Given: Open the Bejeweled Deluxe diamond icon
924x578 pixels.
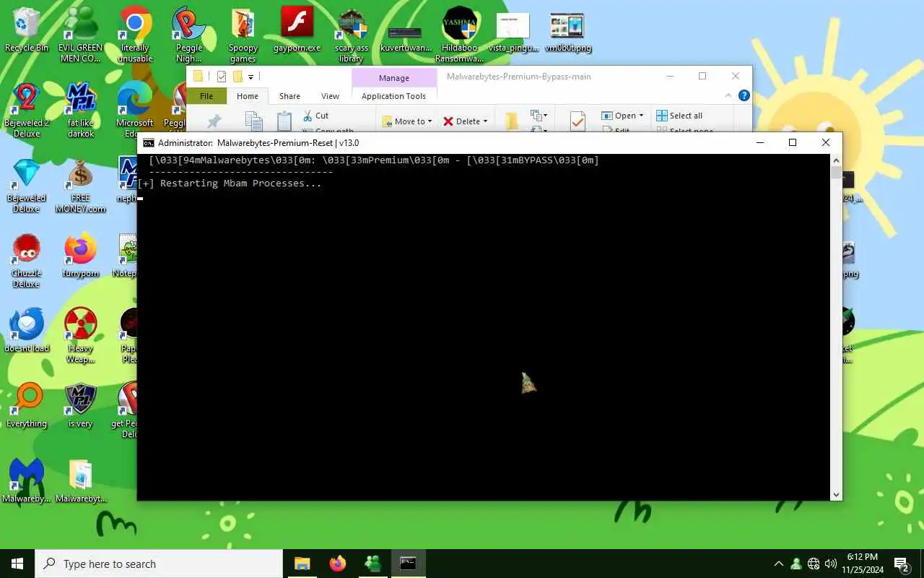Looking at the screenshot, I should point(27,186).
